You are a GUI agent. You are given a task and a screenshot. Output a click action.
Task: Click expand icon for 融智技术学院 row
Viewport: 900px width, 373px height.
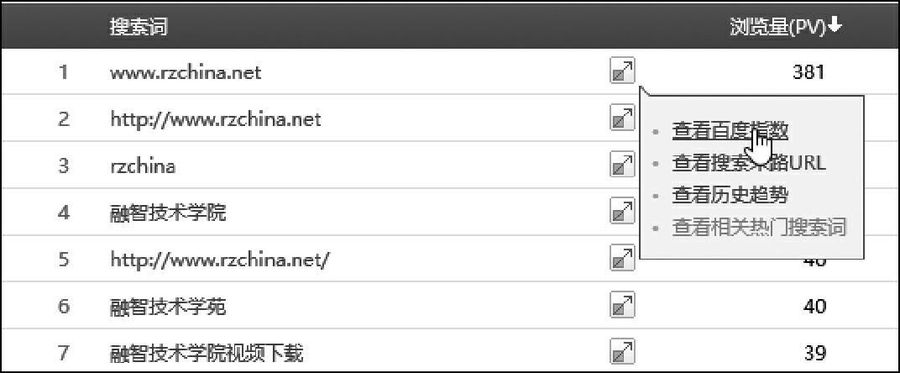[x=622, y=212]
